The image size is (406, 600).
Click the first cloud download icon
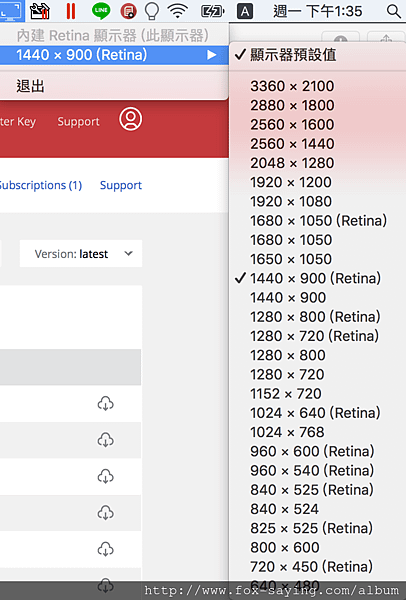[106, 403]
